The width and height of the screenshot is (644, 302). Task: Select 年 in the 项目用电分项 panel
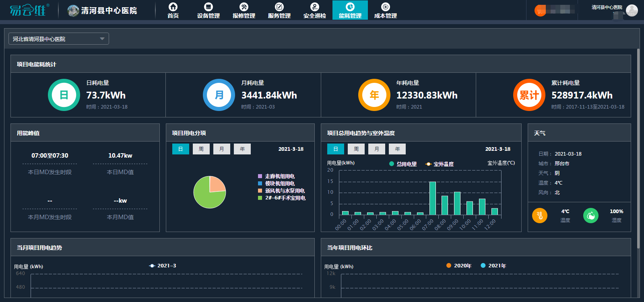242,149
